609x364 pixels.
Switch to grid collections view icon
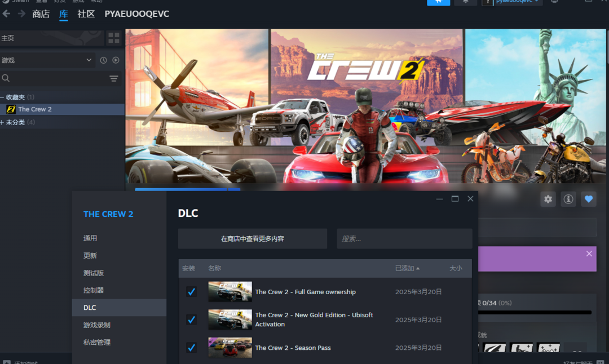click(114, 38)
